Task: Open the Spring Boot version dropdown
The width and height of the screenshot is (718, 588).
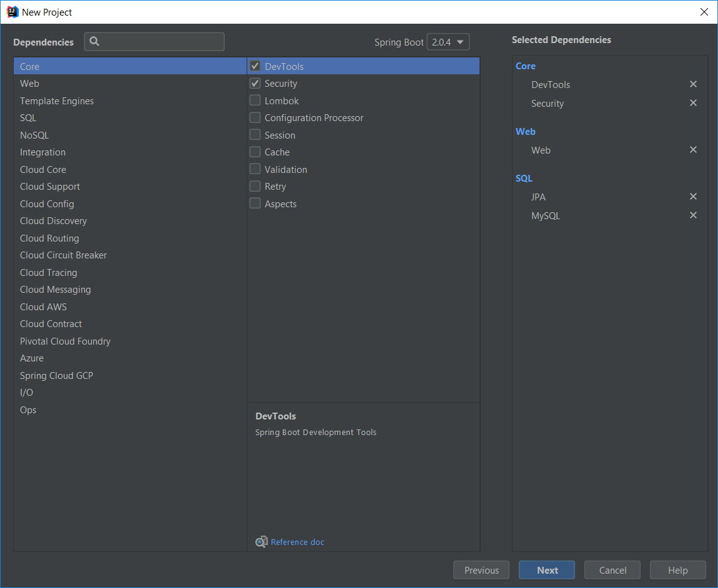Action: tap(448, 42)
